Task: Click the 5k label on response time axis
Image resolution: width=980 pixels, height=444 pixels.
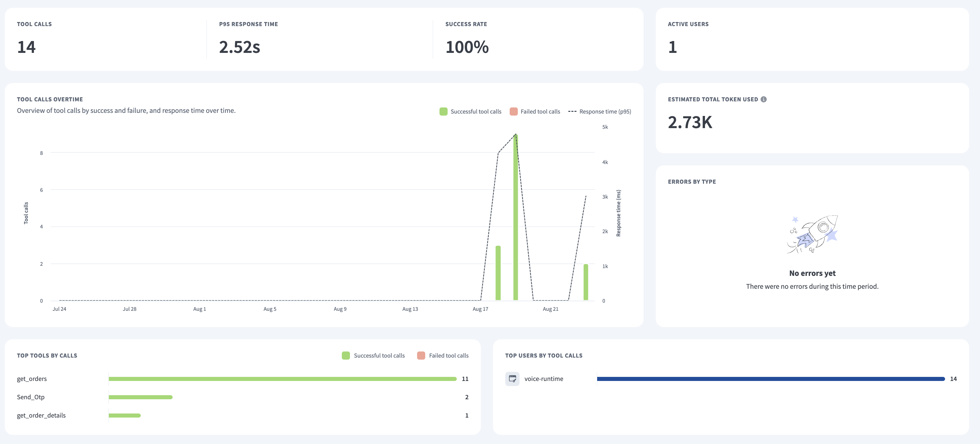Action: pos(605,127)
